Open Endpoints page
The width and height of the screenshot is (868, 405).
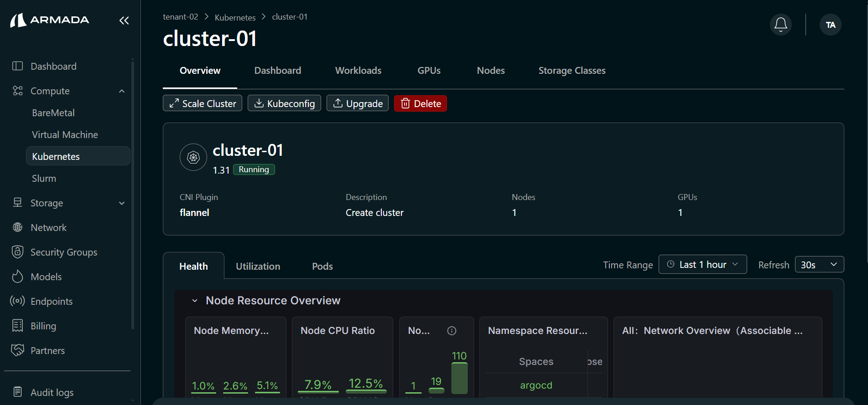pos(52,301)
